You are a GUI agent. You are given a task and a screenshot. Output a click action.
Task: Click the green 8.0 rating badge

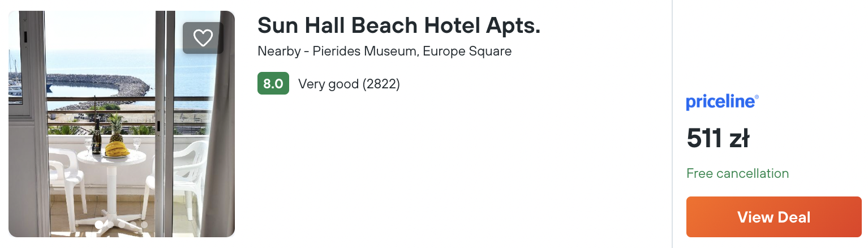[x=273, y=84]
